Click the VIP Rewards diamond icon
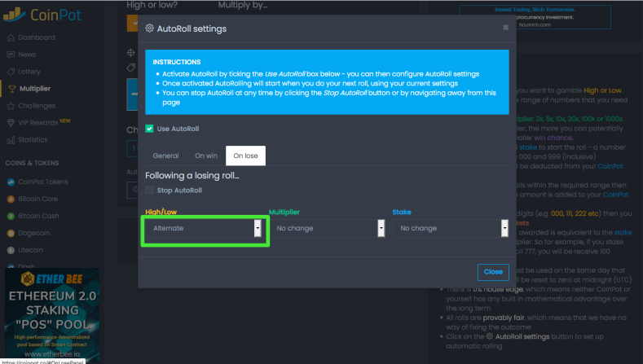This screenshot has height=364, width=643. 11,123
